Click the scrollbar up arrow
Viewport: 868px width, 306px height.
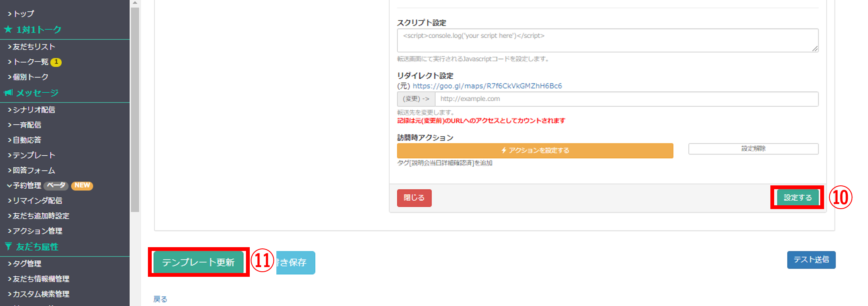[135, 3]
